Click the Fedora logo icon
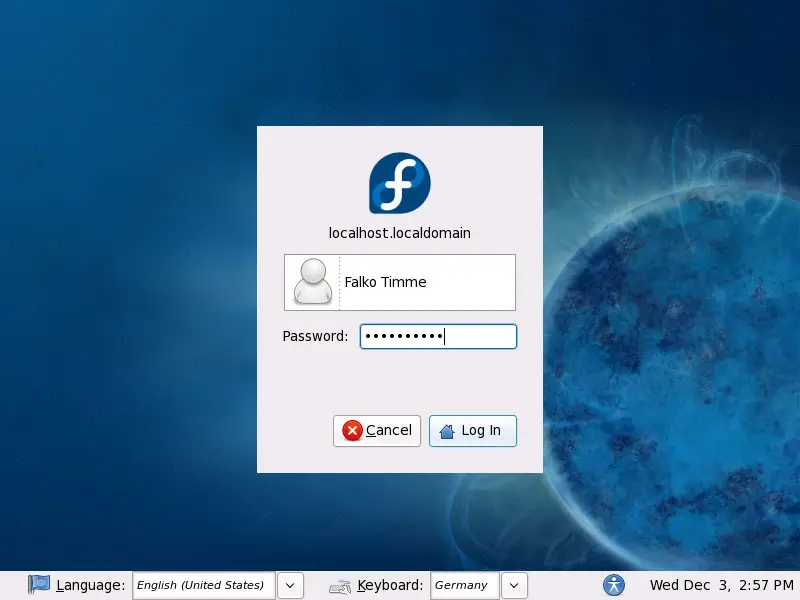 (x=399, y=183)
